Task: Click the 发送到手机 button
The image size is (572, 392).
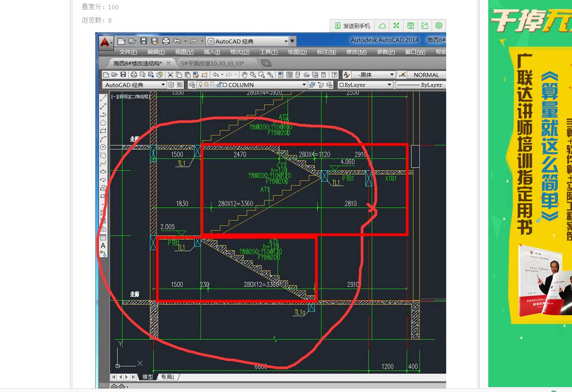Action: 352,26
